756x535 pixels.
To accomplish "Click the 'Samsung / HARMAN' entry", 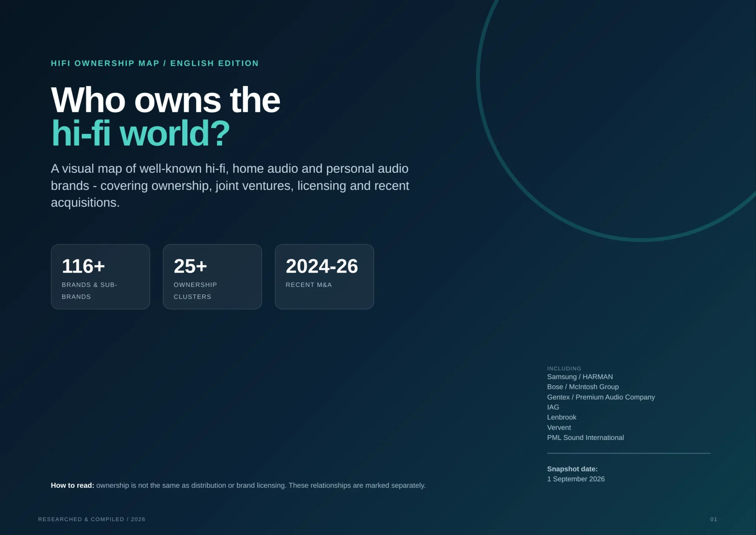I will coord(580,377).
